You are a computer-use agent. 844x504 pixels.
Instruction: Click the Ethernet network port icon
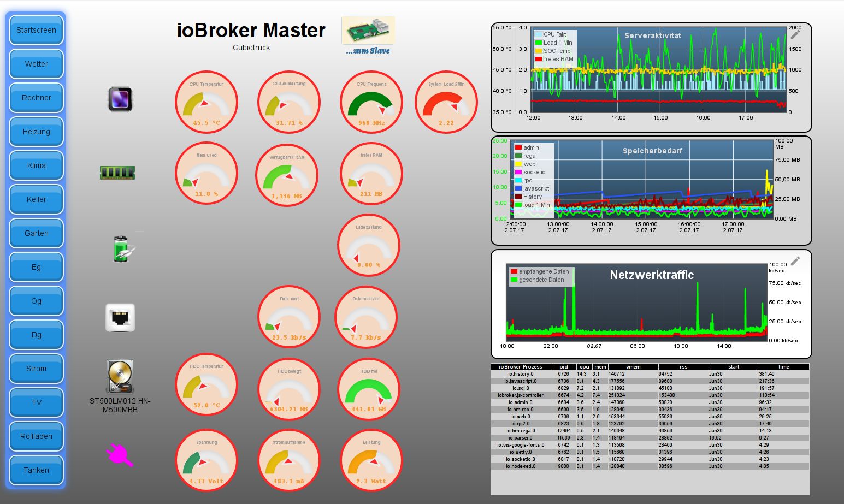(x=120, y=318)
